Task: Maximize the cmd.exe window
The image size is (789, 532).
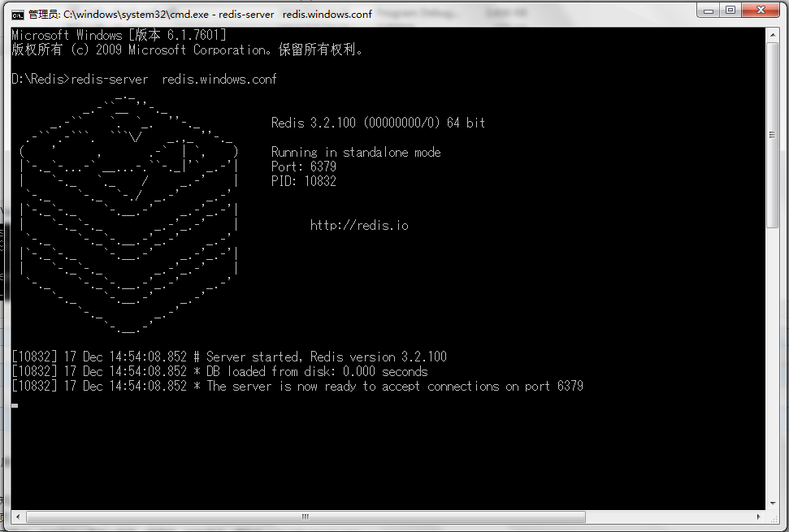Action: [x=730, y=11]
